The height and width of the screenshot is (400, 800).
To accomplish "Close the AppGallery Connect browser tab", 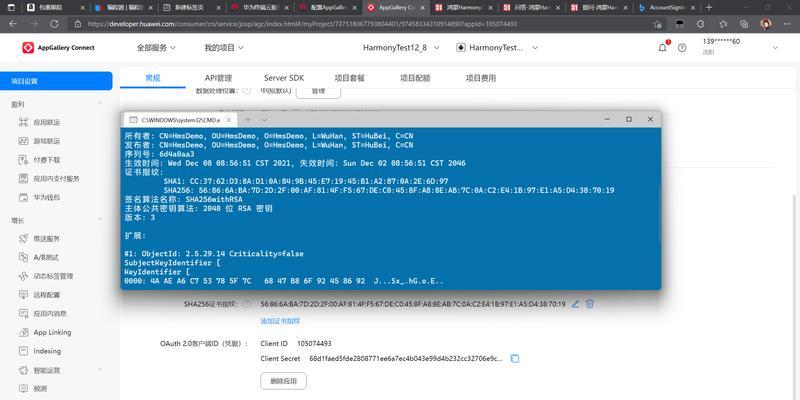I will pos(422,8).
